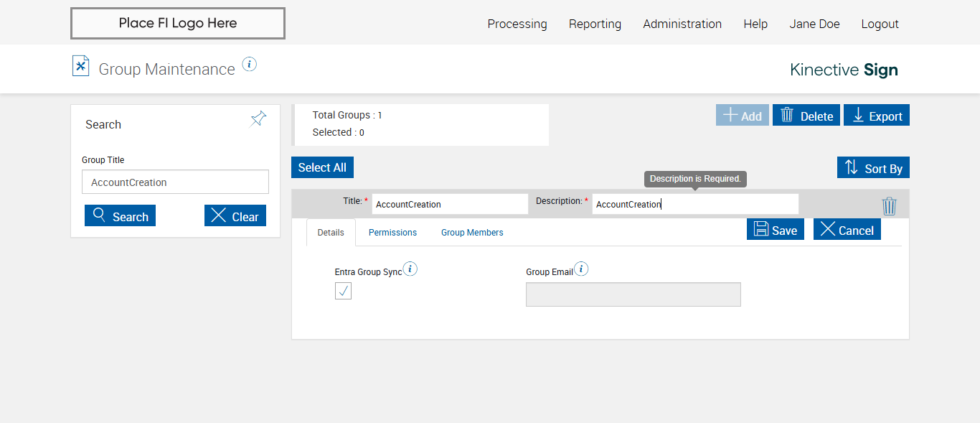Image resolution: width=980 pixels, height=423 pixels.
Task: Switch to the Permissions tab
Action: 392,233
